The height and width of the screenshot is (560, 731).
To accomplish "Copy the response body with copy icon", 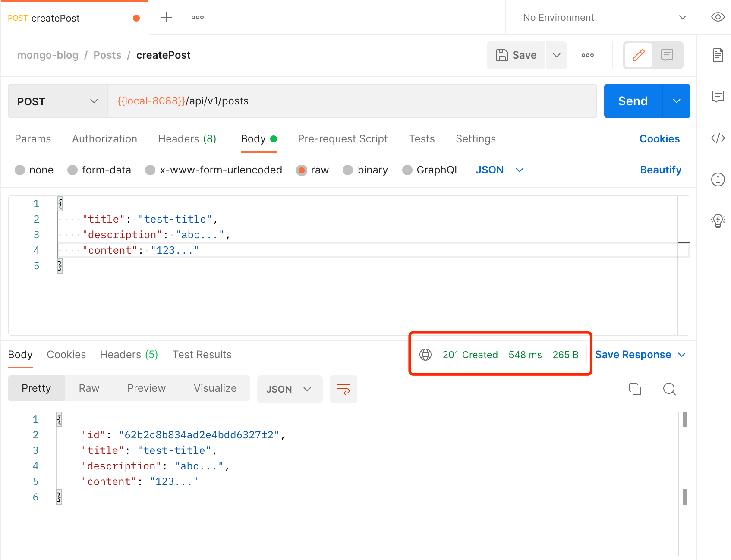I will (x=635, y=389).
